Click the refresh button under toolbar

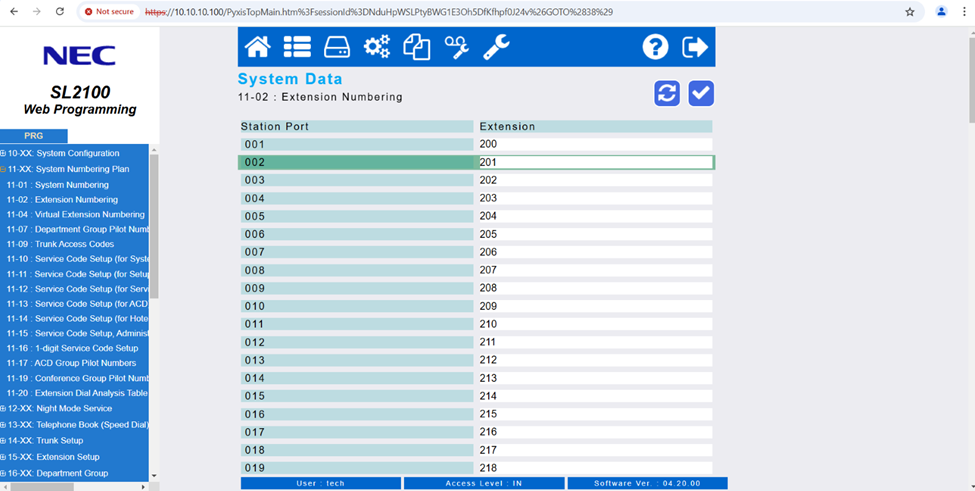(667, 93)
